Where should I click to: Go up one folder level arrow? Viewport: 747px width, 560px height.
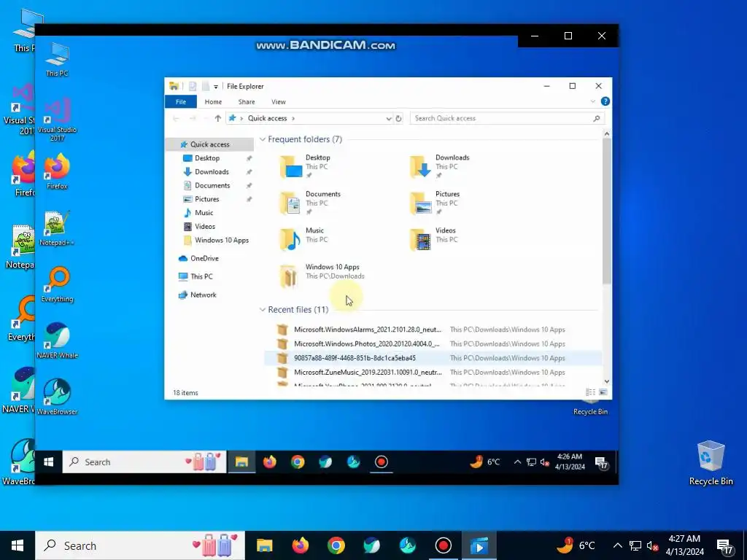point(217,118)
